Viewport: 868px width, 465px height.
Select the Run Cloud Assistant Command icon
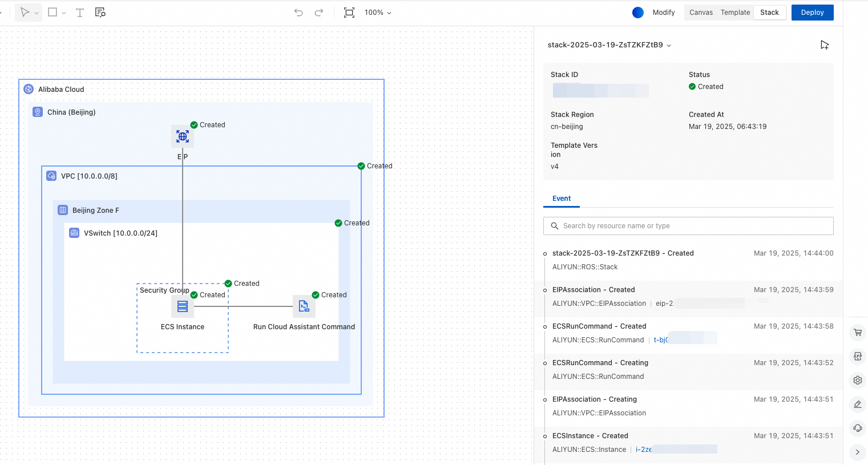pos(304,306)
